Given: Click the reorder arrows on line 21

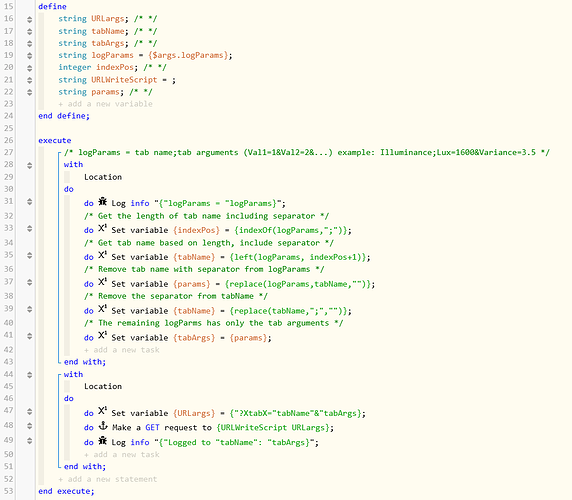Looking at the screenshot, I should coord(30,80).
